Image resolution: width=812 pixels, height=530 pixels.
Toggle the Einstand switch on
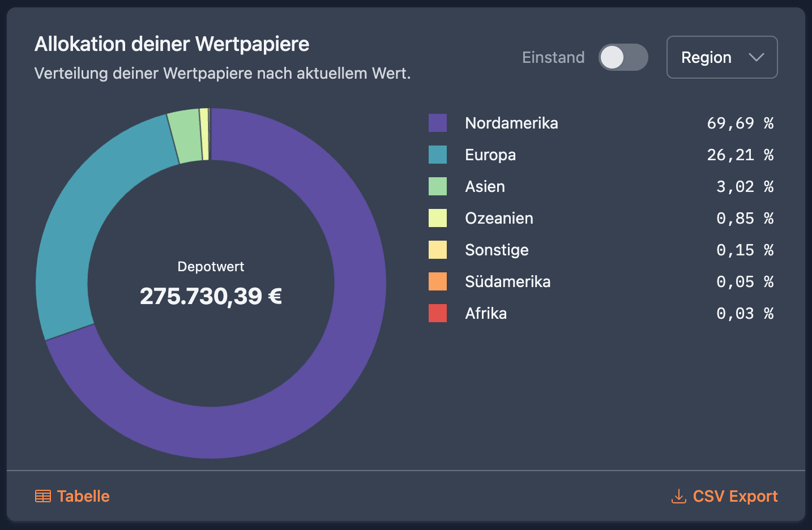click(x=623, y=57)
